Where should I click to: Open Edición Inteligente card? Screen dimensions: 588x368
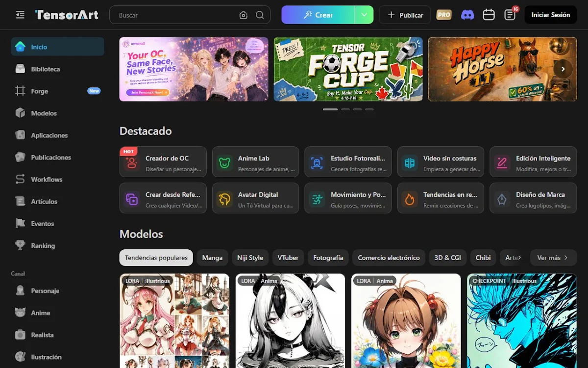pos(533,161)
